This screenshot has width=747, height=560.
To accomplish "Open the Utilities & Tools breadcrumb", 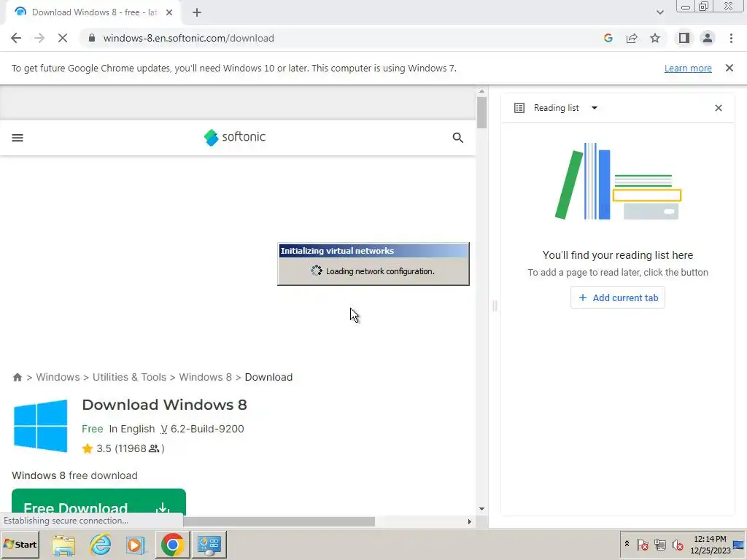I will [x=129, y=377].
